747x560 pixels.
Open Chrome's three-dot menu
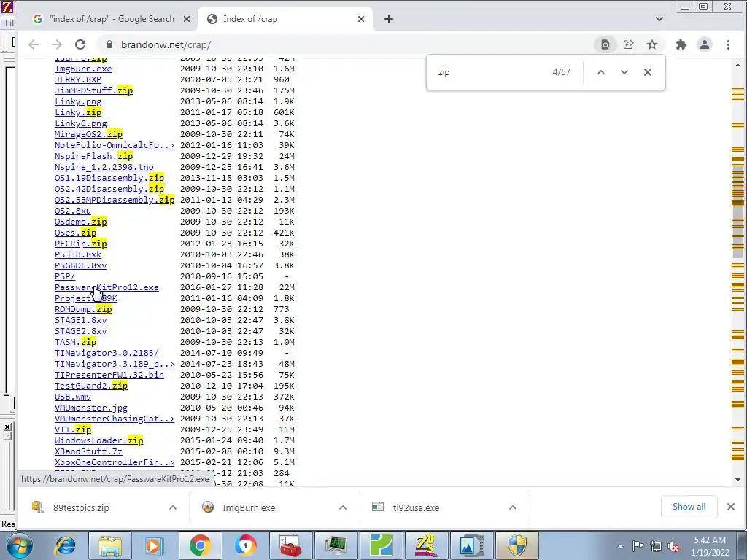click(x=728, y=44)
